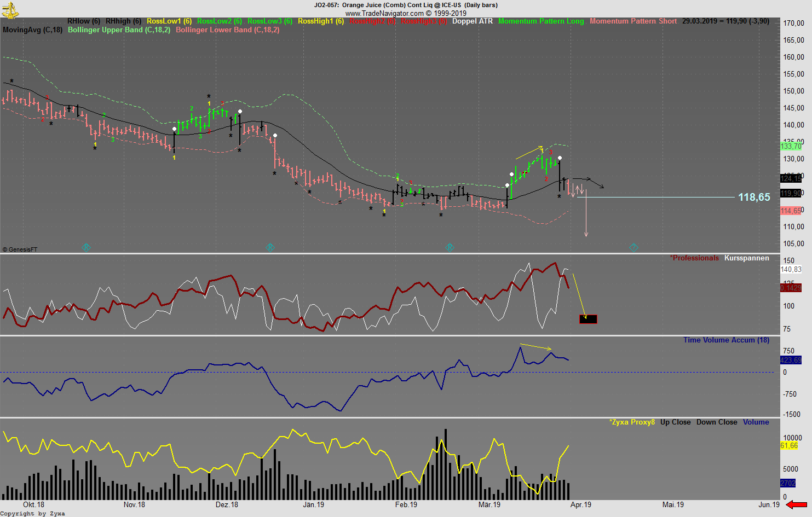
Task: Click the Time Volume Accum (18) label
Action: pyautogui.click(x=726, y=340)
